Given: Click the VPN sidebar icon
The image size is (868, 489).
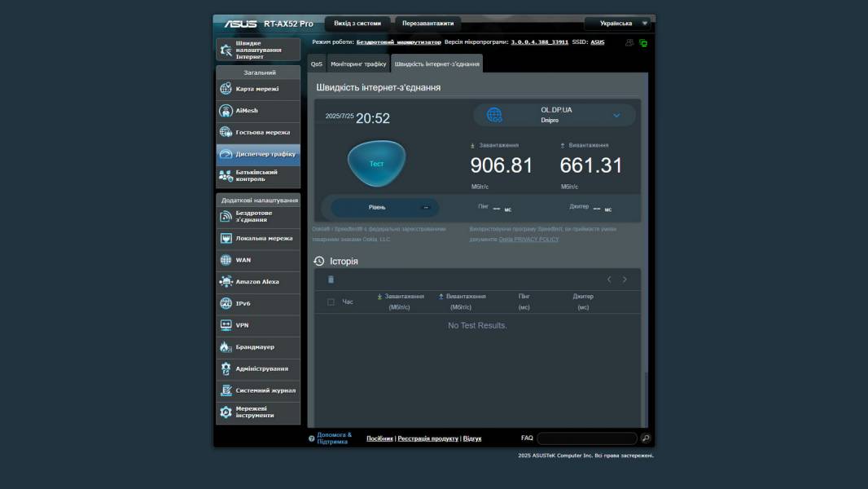Looking at the screenshot, I should (x=226, y=325).
